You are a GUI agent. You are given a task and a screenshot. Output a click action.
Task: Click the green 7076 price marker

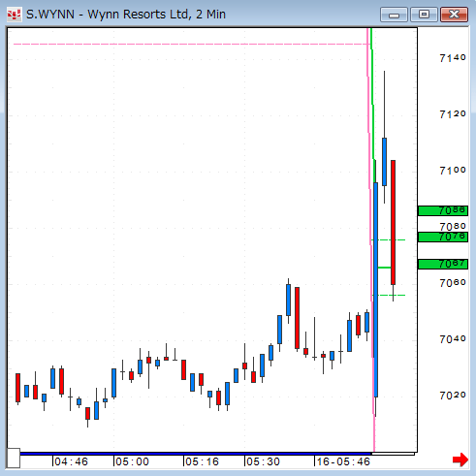[x=443, y=237]
